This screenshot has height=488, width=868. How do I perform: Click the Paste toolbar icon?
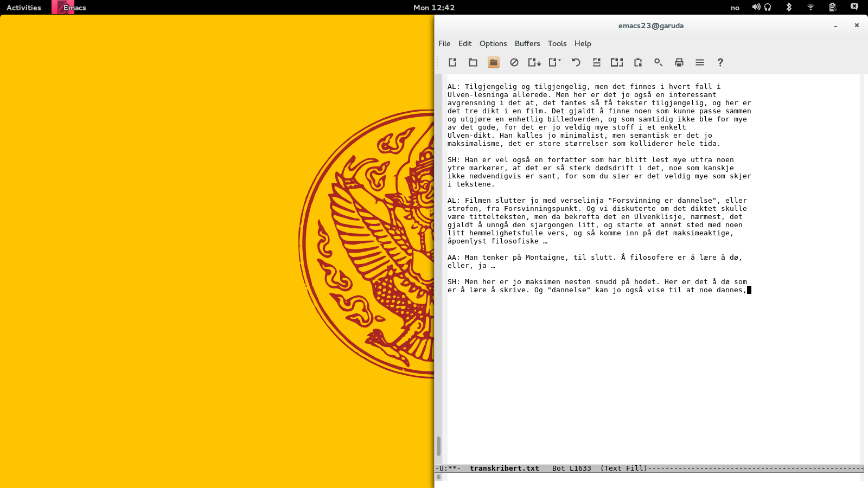coord(638,62)
